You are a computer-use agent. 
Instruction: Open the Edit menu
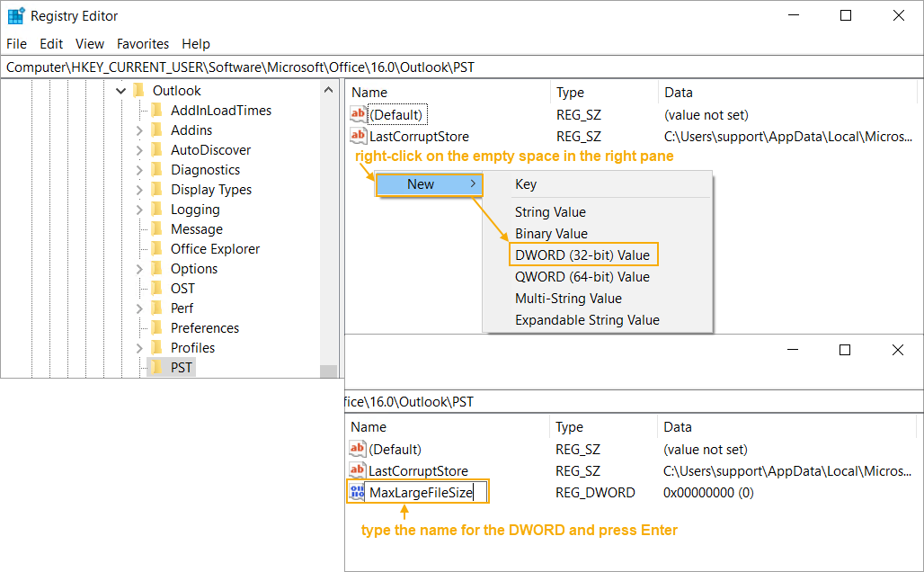click(51, 44)
